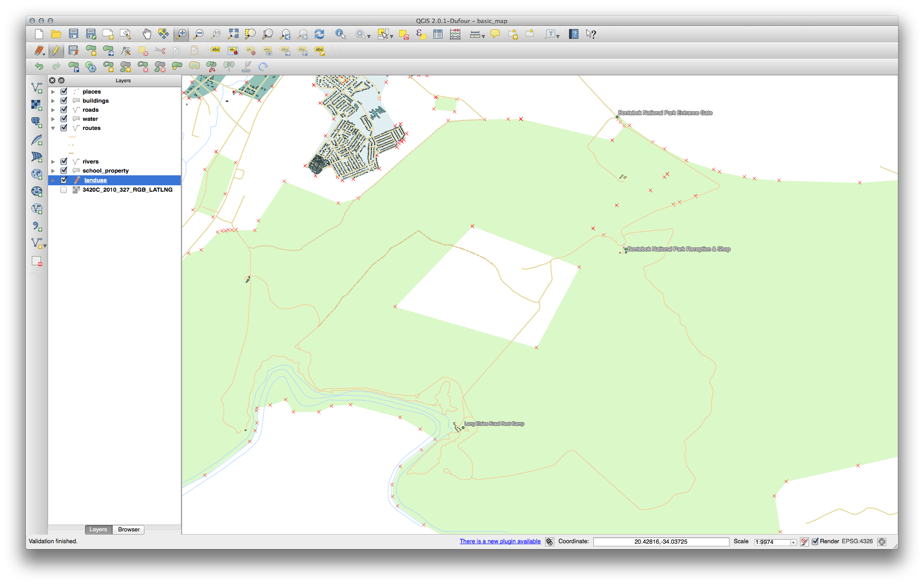Click the Identify Features tool
924x585 pixels.
[x=340, y=34]
